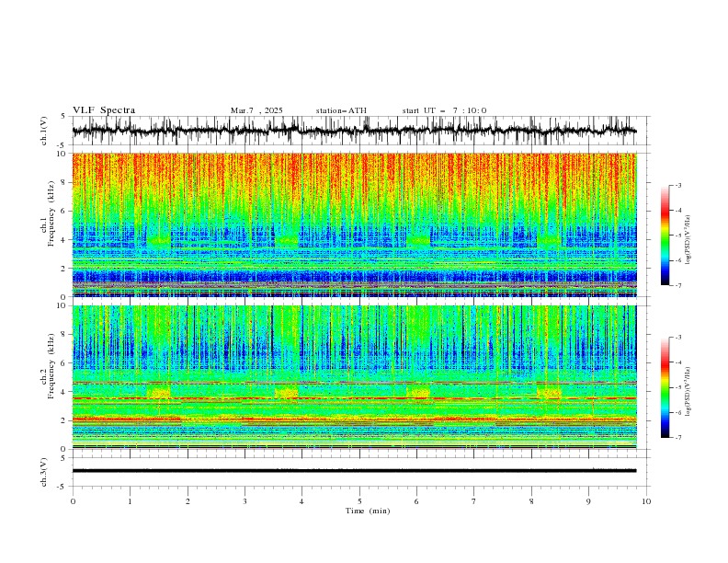Click time axis tick label "2"
The image size is (728, 563).
[x=188, y=501]
